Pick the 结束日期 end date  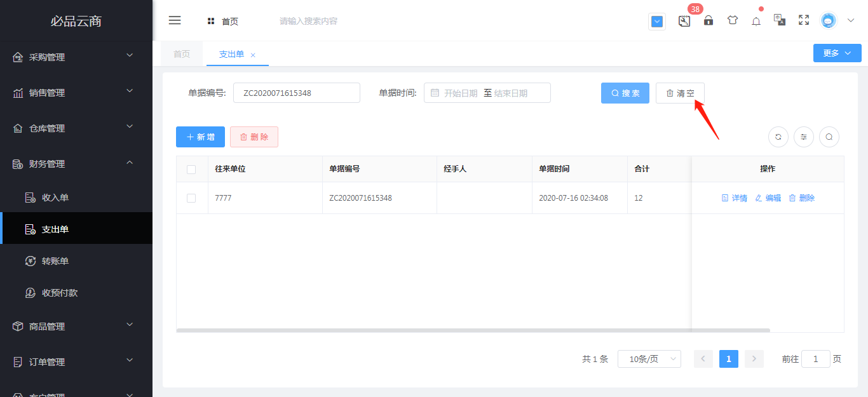click(x=511, y=93)
